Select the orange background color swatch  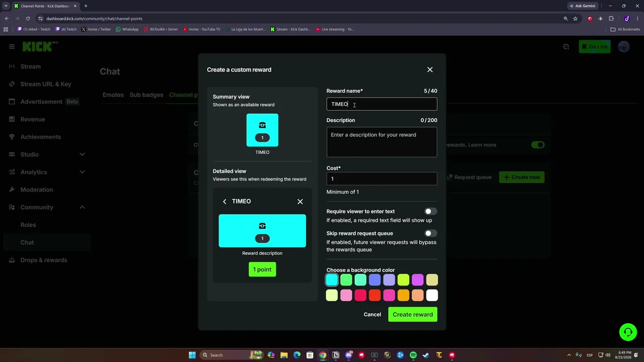pos(403,295)
